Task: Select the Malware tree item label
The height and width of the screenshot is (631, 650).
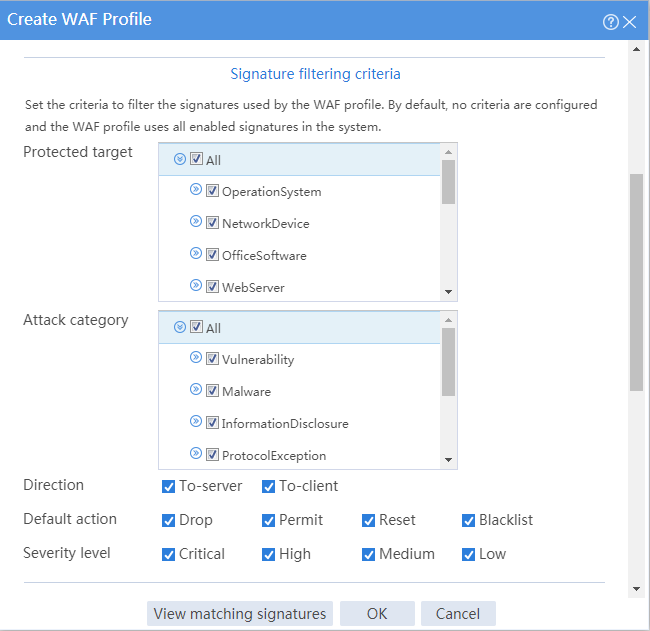Action: (246, 391)
